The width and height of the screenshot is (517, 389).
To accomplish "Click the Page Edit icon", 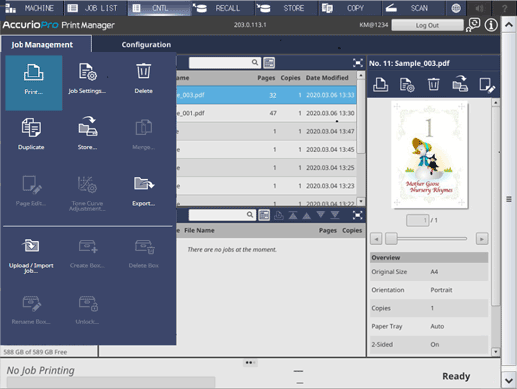I will [31, 191].
